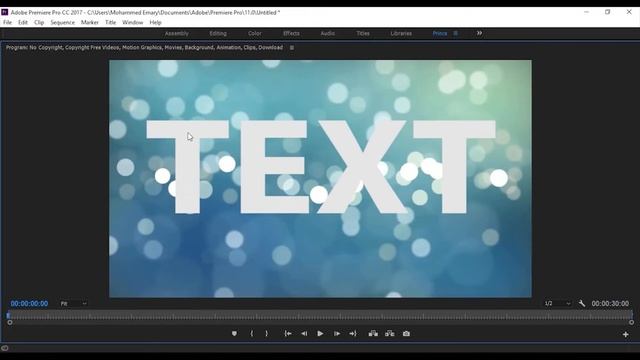Open the Title menu
Image resolution: width=640 pixels, height=360 pixels.
pyautogui.click(x=111, y=22)
